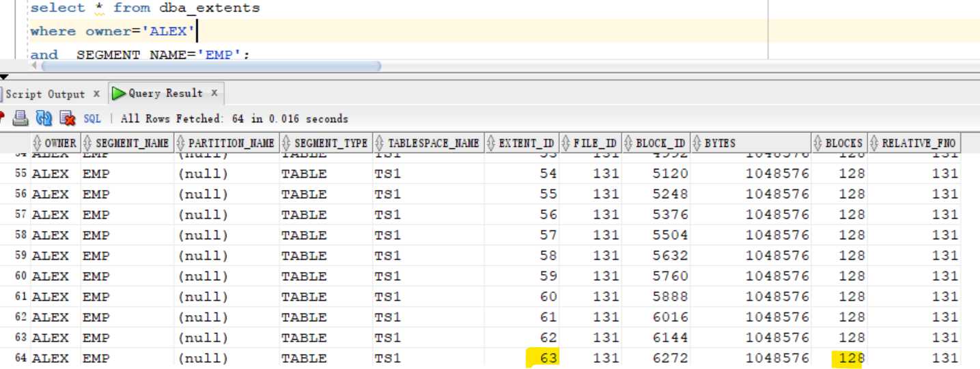Click BYTES cell 1048576 in row 55

click(751, 174)
